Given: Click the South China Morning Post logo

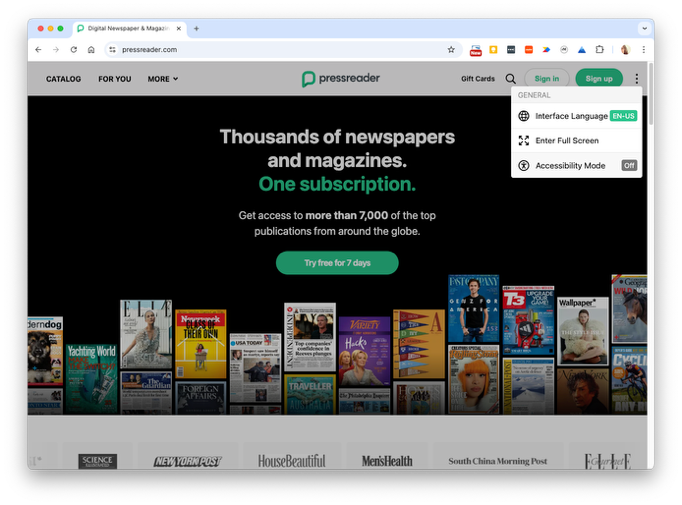Looking at the screenshot, I should [498, 461].
